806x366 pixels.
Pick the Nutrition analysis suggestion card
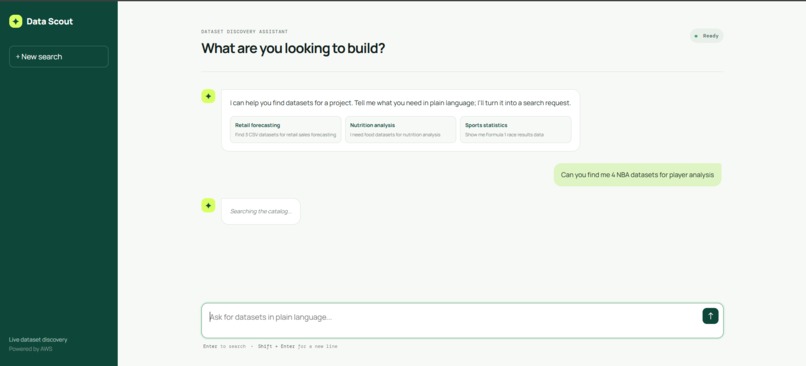400,130
